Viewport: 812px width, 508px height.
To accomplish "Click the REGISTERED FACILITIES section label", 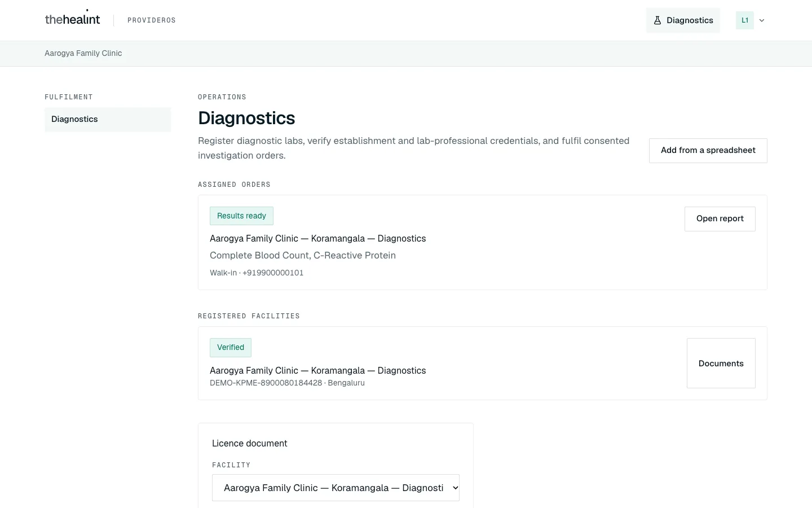I will [x=249, y=316].
